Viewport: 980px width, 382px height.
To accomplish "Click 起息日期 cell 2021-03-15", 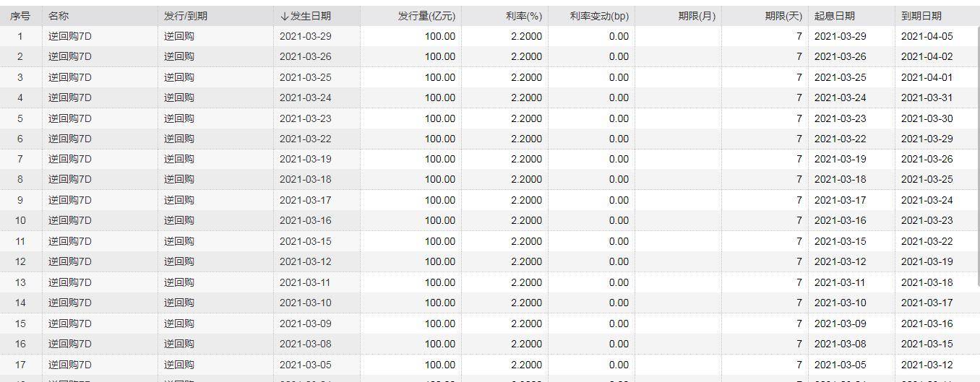I will click(841, 241).
